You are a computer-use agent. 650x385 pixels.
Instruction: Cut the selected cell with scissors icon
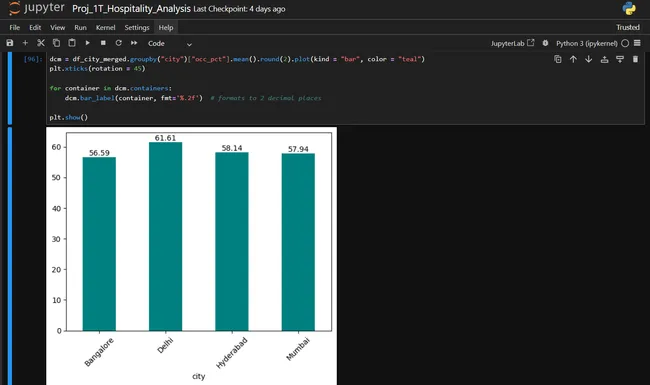coord(41,43)
